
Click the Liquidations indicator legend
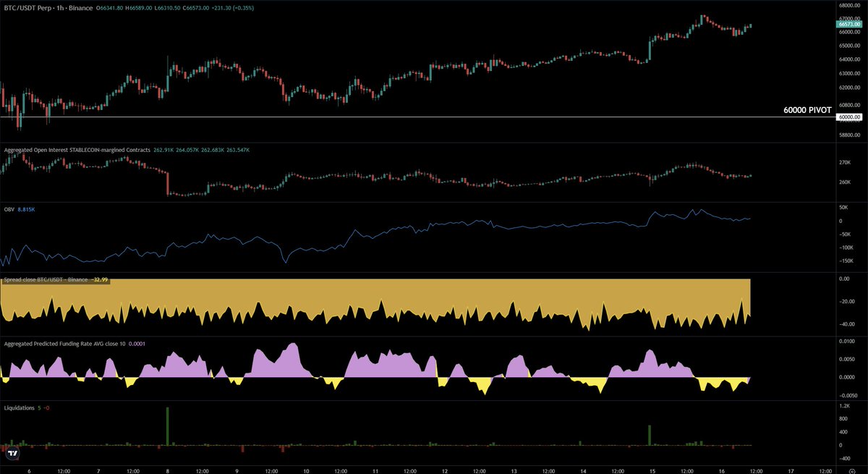coord(20,408)
